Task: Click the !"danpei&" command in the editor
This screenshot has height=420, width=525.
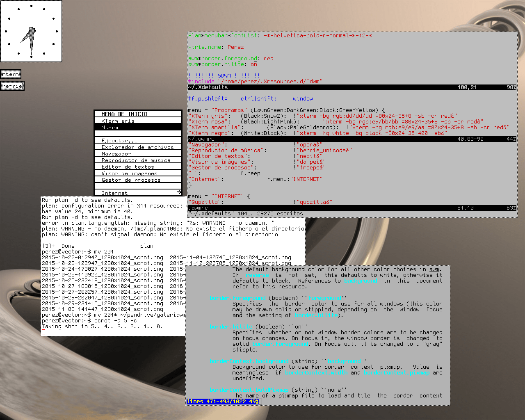Action: coord(310,162)
